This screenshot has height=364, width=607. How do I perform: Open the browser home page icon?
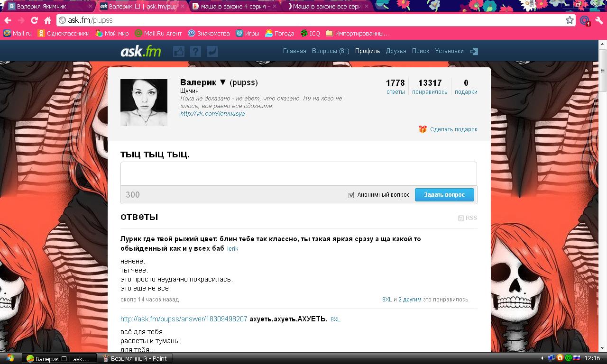pos(47,20)
